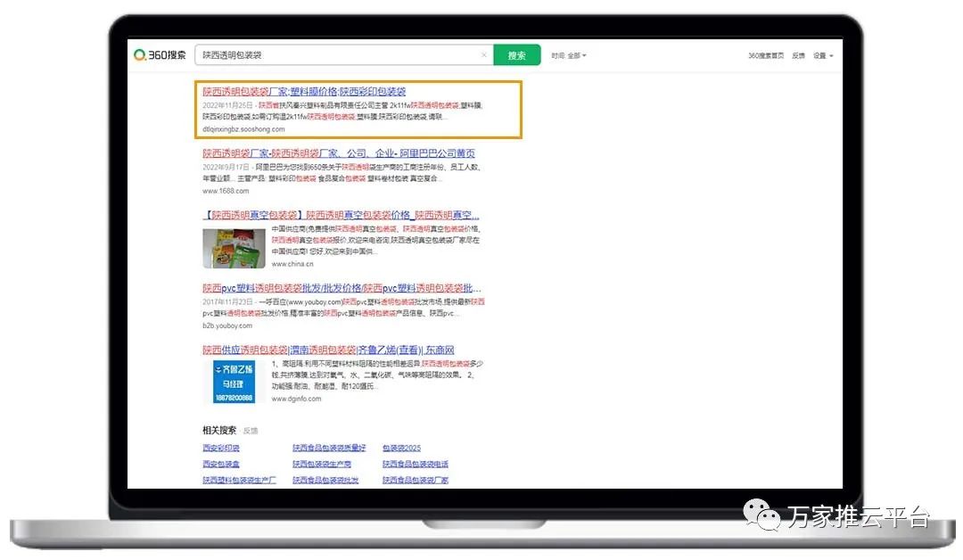The image size is (963, 560).
Task: Open the 陕西pvc塑料透明包装袋批发 result
Action: (x=342, y=289)
